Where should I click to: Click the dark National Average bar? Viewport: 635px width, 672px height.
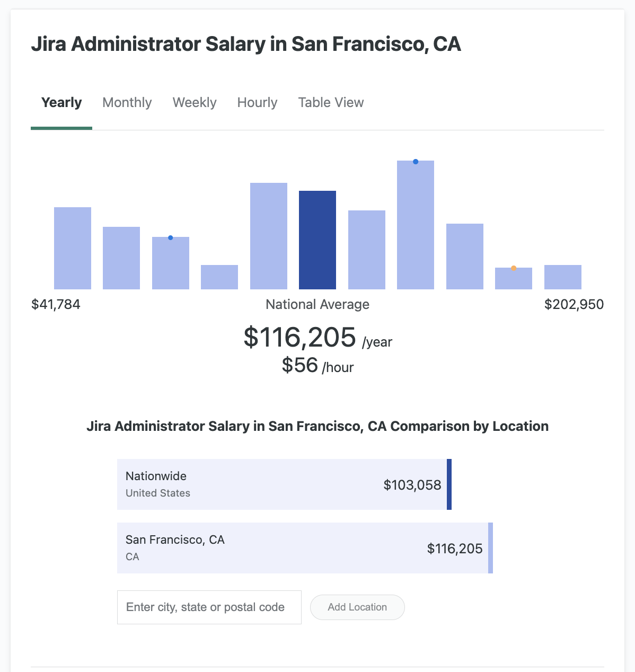click(317, 238)
